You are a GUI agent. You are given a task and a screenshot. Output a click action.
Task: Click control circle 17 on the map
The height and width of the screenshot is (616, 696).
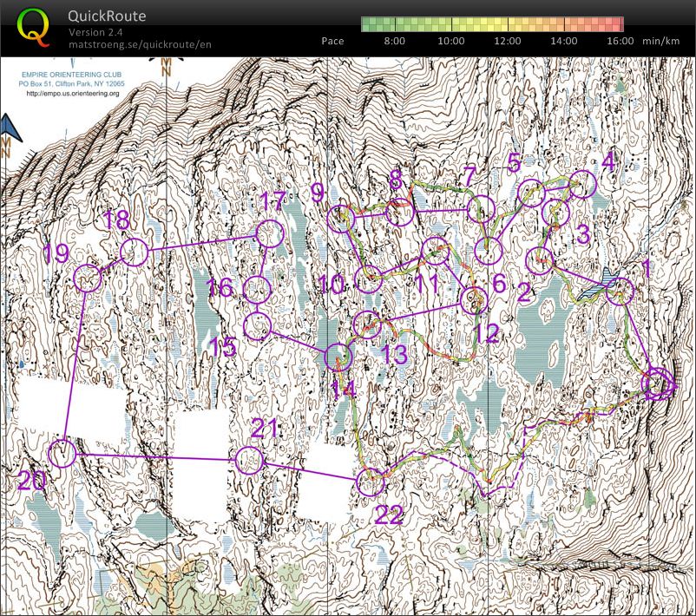[269, 233]
